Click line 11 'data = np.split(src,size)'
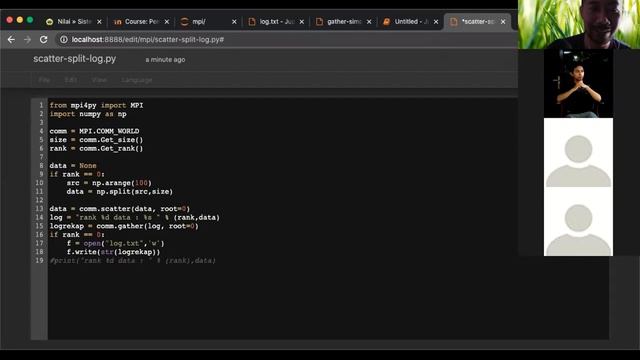This screenshot has width=640, height=360. point(120,191)
